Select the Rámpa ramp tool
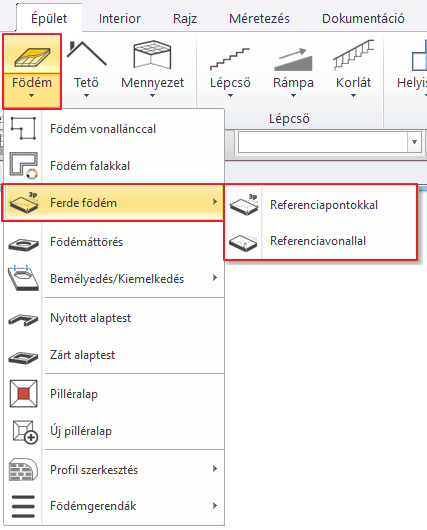 [x=293, y=69]
